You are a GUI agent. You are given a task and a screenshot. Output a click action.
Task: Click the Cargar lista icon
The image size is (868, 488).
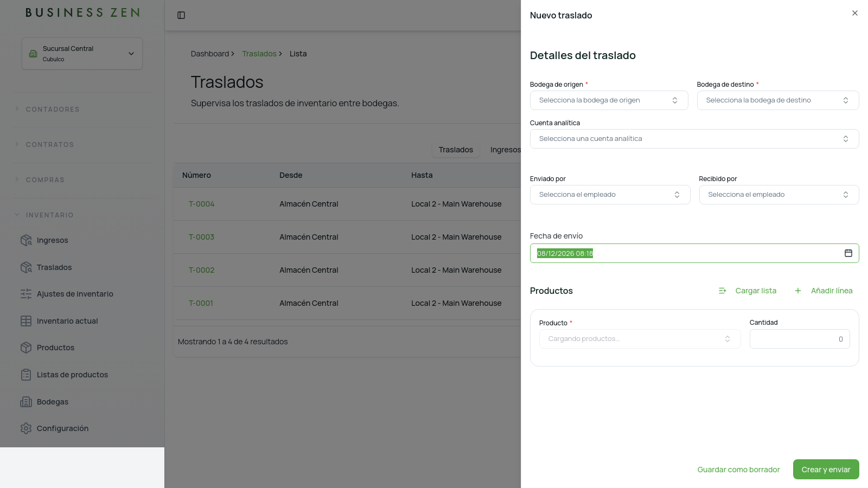click(x=723, y=291)
